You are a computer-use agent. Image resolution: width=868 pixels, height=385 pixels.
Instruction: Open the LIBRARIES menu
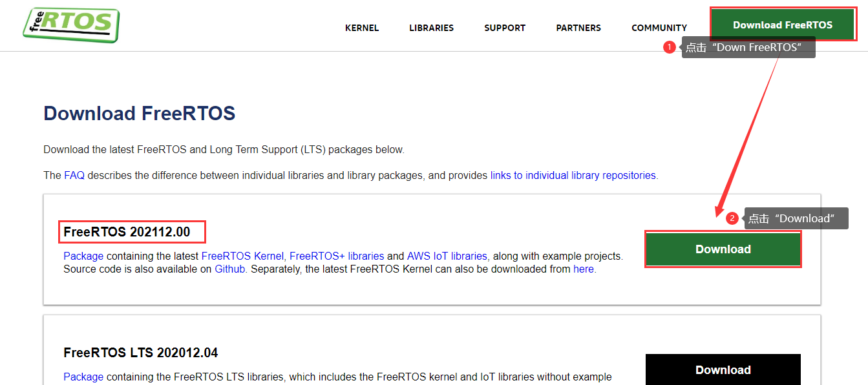pyautogui.click(x=431, y=28)
